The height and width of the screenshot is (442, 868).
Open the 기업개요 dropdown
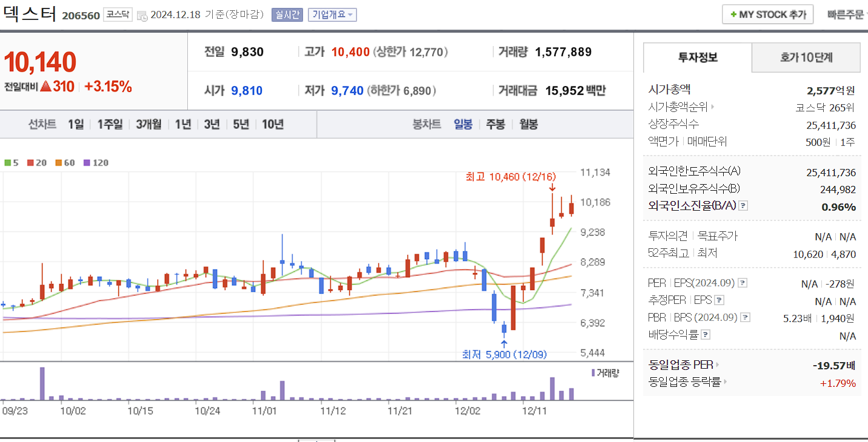coord(333,14)
